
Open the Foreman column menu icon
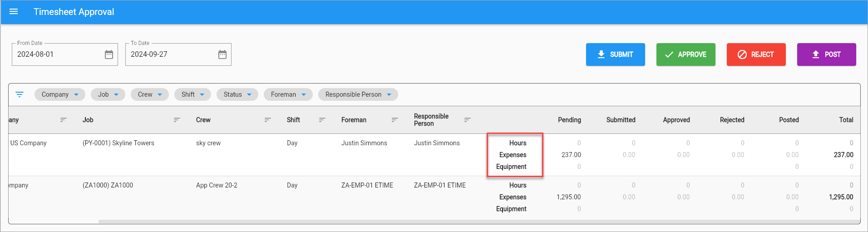tap(395, 120)
